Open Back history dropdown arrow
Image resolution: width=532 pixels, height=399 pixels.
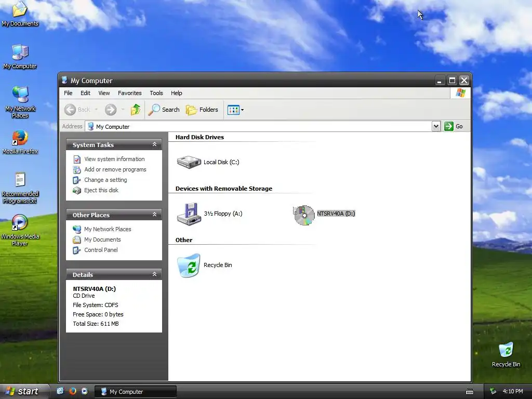click(96, 110)
